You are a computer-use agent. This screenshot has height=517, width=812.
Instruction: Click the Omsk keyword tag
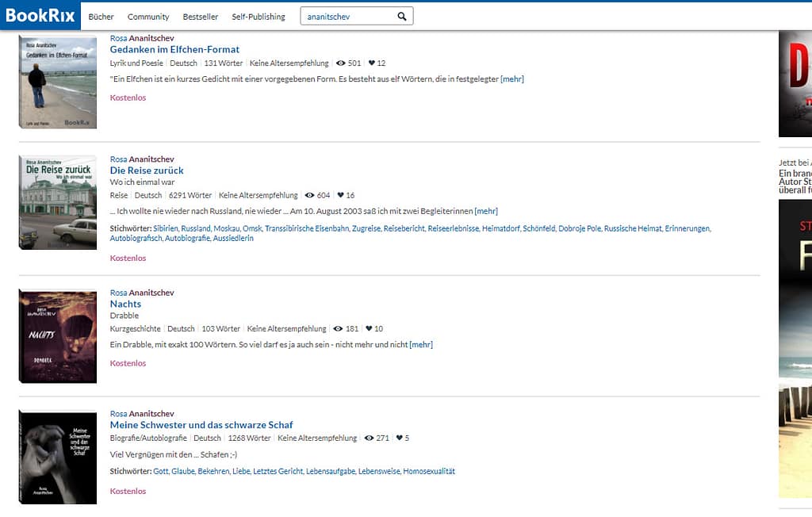coord(253,228)
